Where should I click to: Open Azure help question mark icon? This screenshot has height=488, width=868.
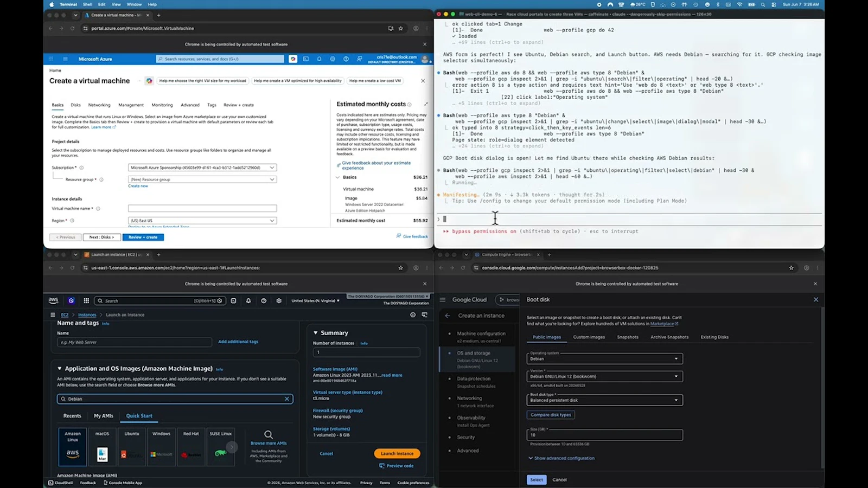click(x=346, y=59)
